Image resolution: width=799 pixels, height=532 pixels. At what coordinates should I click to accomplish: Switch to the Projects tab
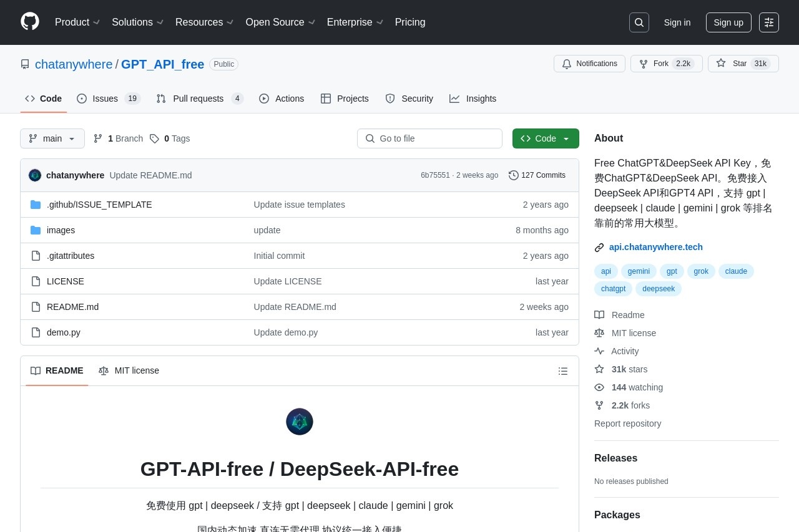(x=345, y=99)
